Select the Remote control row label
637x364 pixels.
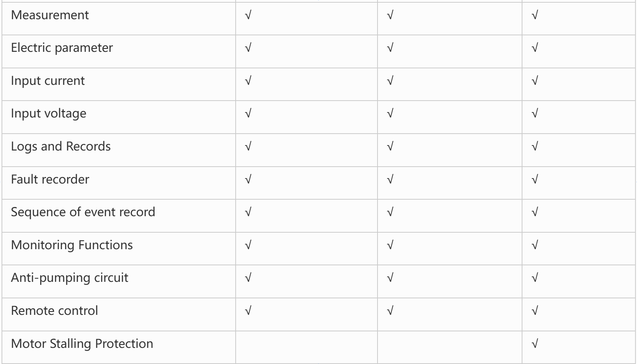point(55,311)
